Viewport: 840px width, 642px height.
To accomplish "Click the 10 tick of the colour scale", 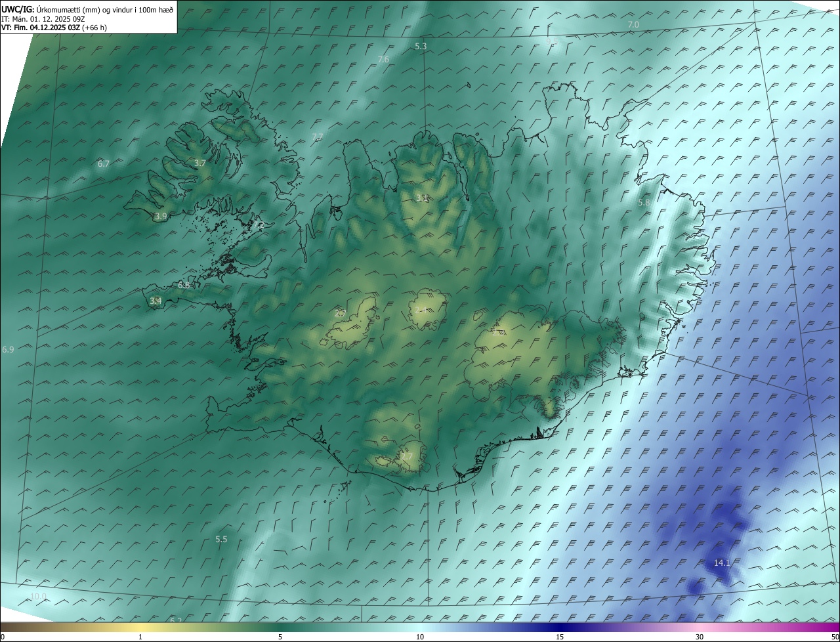I will click(x=420, y=637).
